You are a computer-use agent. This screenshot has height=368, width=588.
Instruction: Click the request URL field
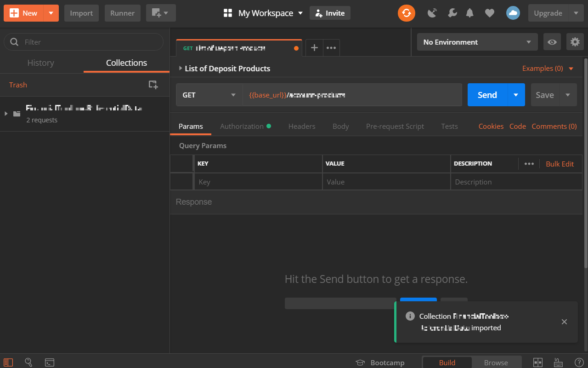pyautogui.click(x=352, y=95)
